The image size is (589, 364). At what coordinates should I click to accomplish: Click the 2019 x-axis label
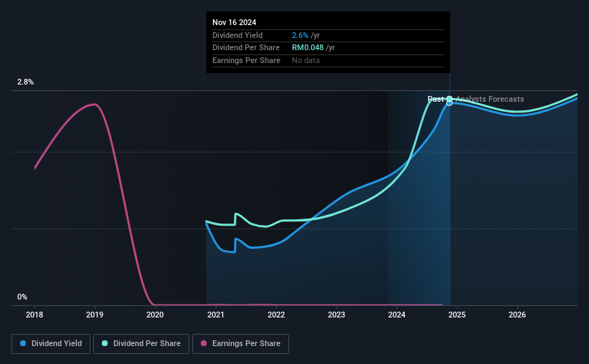pos(95,315)
